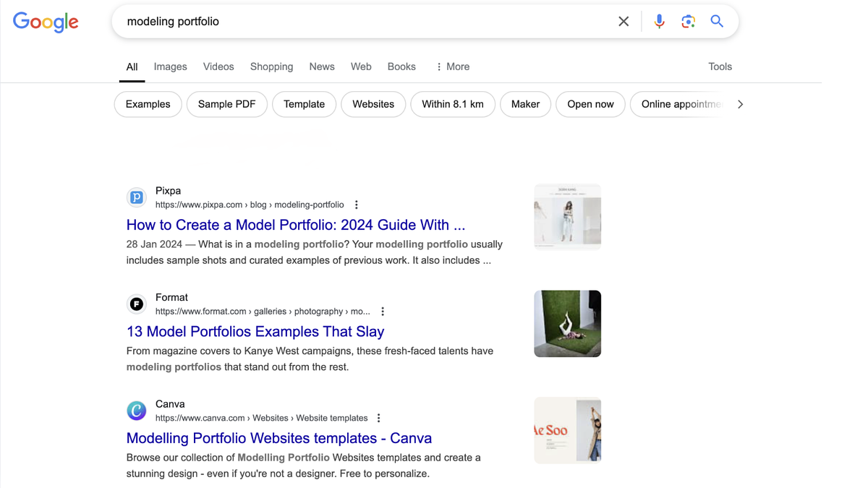Switch to the Web tab
This screenshot has width=868, height=488.
361,67
